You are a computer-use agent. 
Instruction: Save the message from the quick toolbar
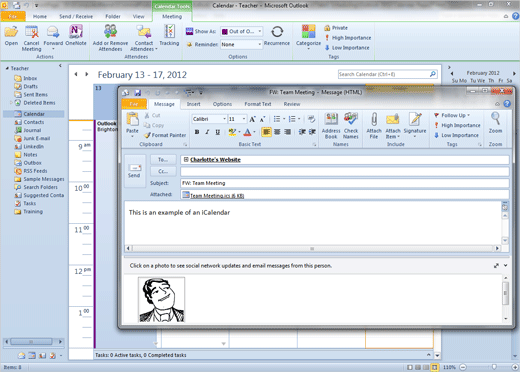[137, 92]
